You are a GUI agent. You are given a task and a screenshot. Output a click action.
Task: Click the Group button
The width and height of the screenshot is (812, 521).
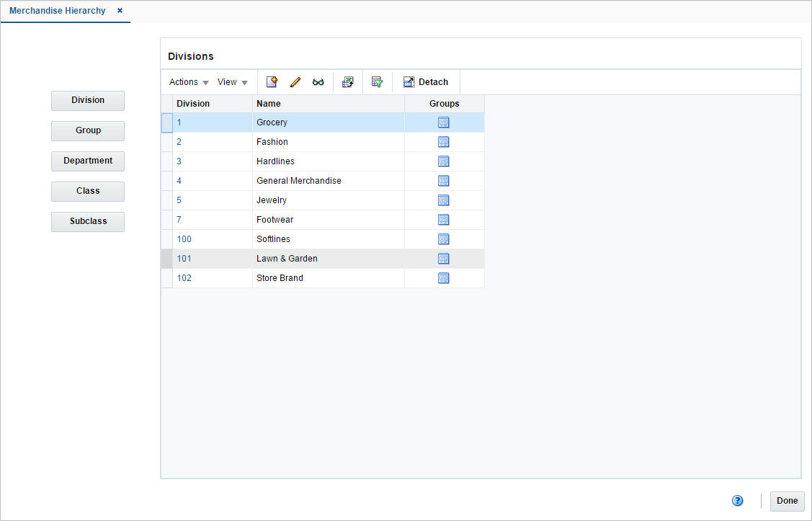pyautogui.click(x=87, y=130)
